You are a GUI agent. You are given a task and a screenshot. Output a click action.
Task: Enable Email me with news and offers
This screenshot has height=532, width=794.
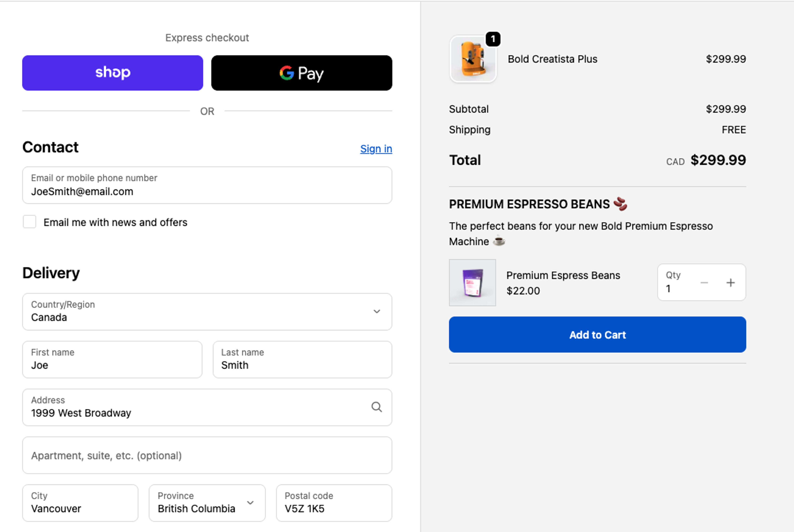tap(30, 222)
